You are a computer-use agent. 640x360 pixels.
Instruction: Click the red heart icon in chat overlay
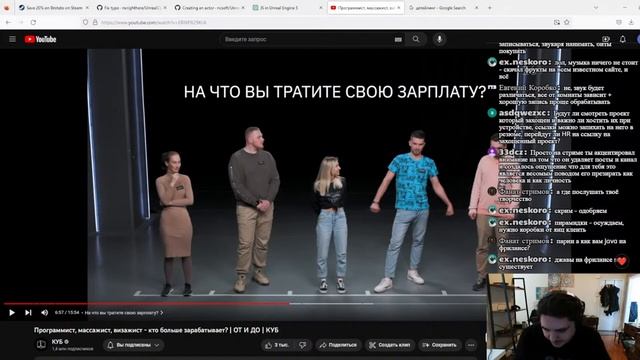coord(621,260)
